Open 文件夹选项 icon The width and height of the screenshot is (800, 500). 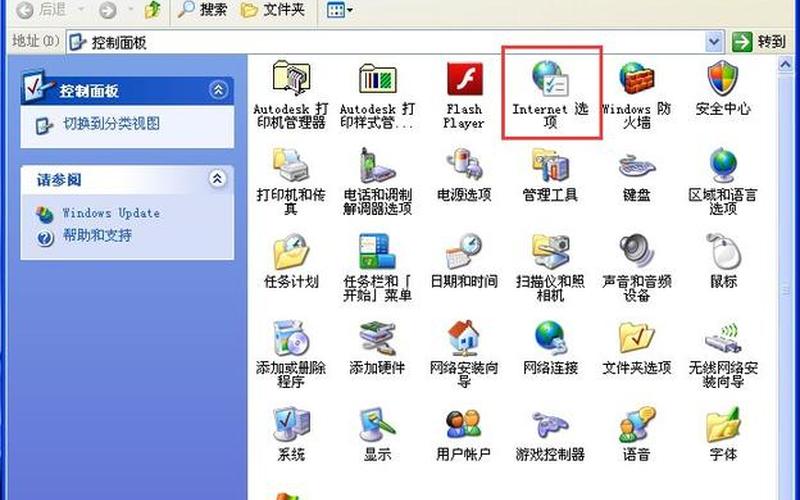point(637,338)
